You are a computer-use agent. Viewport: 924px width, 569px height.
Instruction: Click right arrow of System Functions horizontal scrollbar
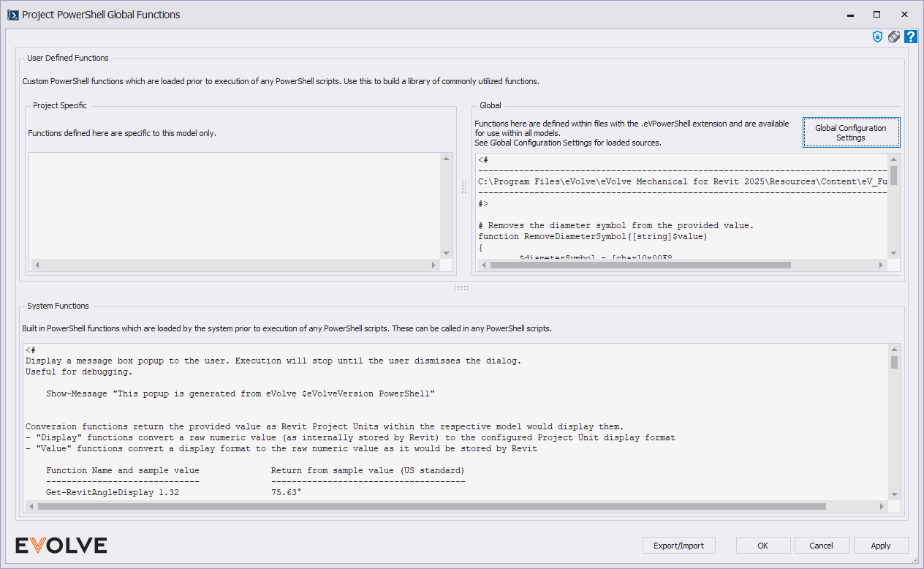pos(882,506)
